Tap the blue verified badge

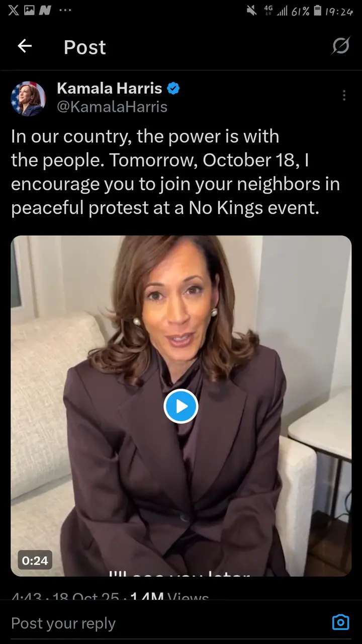(x=173, y=89)
